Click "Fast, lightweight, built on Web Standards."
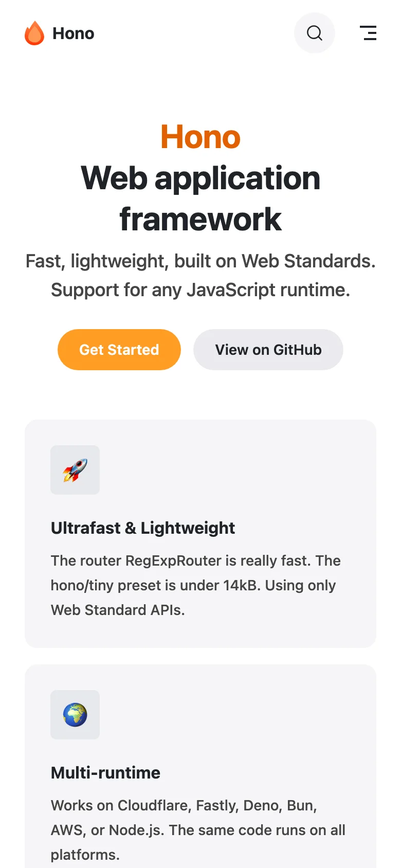 (x=200, y=261)
